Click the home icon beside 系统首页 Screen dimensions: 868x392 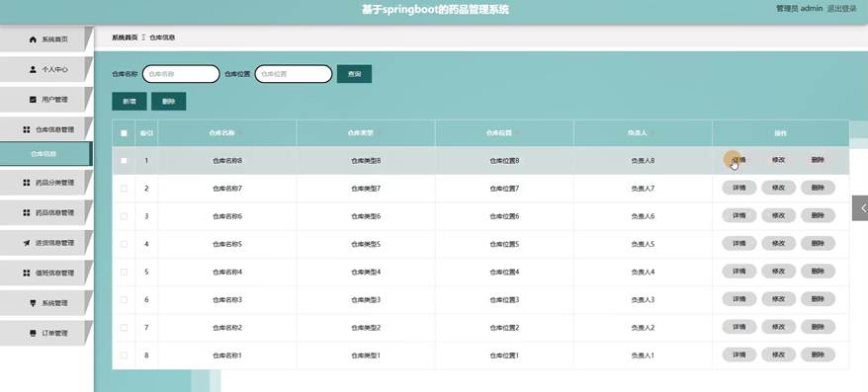[x=33, y=39]
